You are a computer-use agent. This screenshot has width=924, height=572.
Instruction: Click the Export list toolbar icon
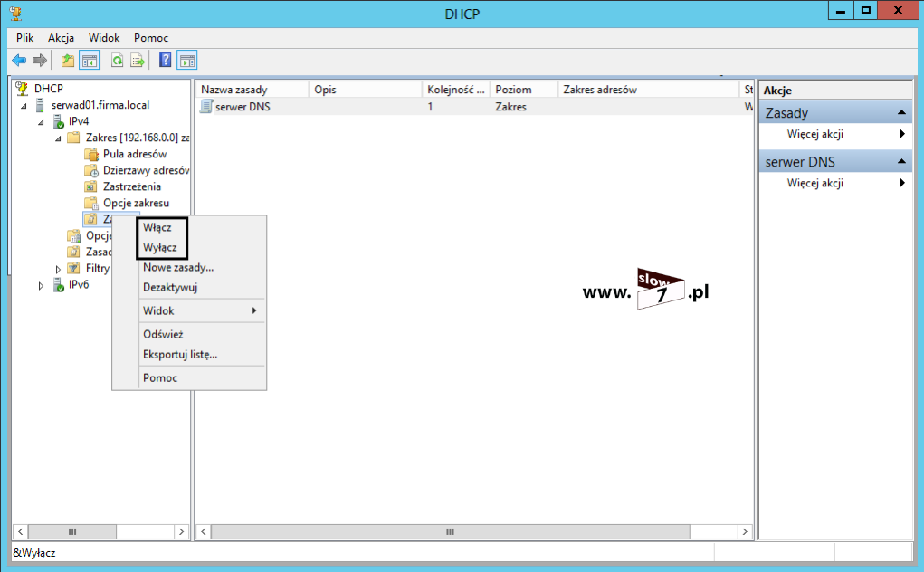point(138,61)
